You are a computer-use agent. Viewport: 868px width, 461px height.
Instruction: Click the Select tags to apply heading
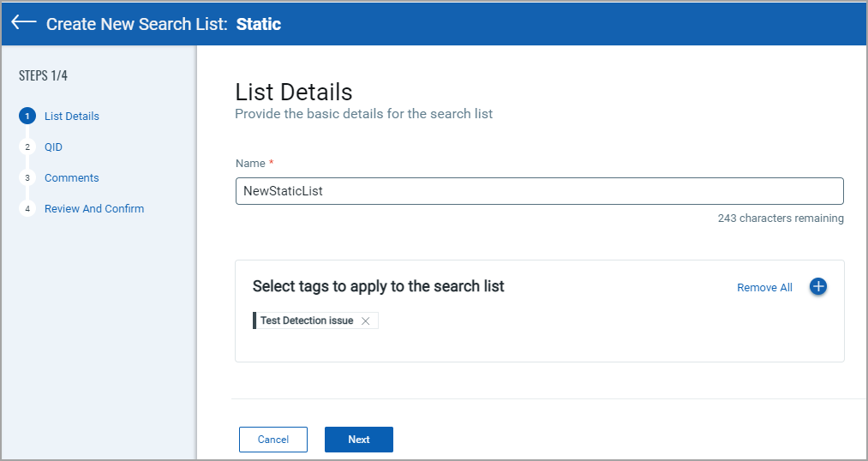379,286
